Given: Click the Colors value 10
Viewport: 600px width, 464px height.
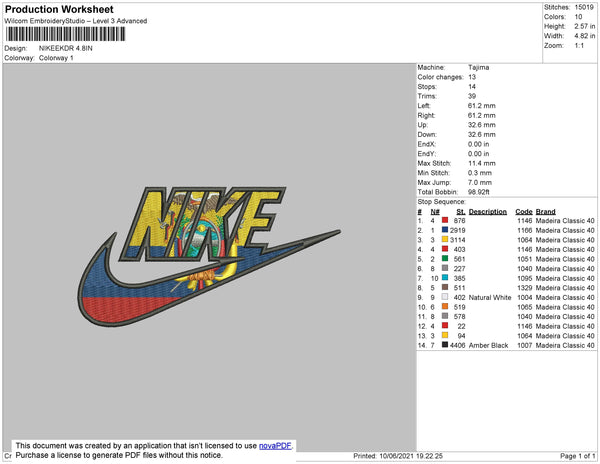Looking at the screenshot, I should tap(578, 17).
